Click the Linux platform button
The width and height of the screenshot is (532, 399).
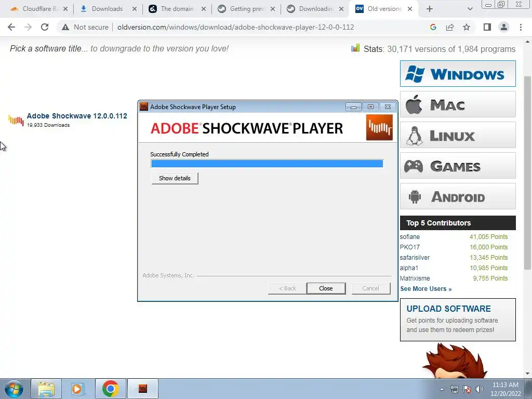coord(458,135)
